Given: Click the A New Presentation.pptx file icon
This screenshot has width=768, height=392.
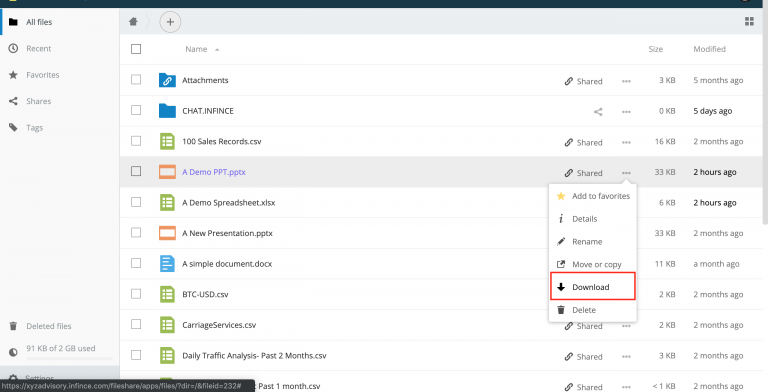Looking at the screenshot, I should click(x=167, y=233).
